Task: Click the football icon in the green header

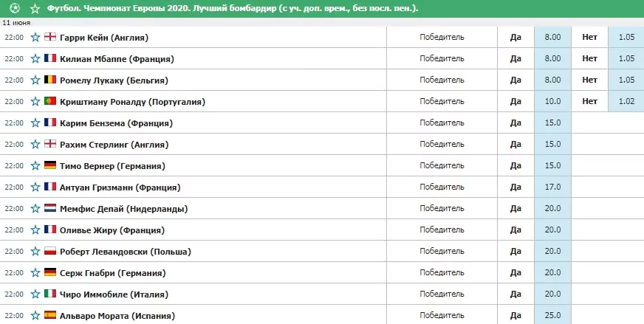Action: click(x=14, y=8)
